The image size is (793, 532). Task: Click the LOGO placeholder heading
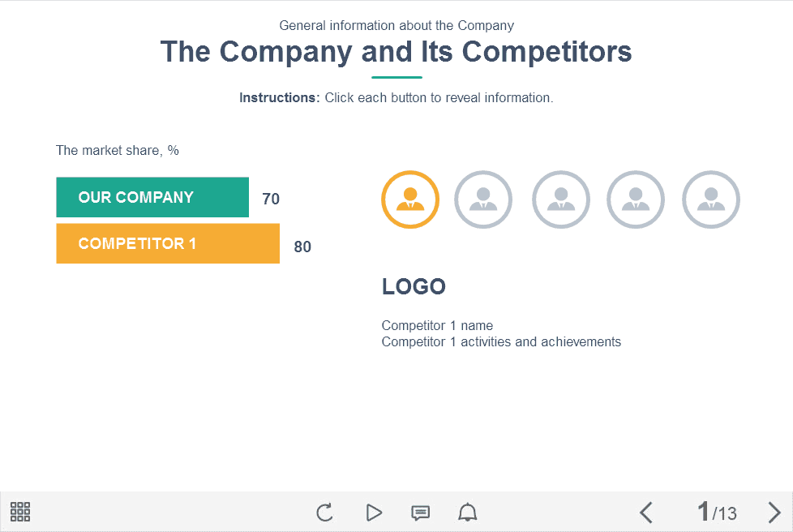click(414, 286)
